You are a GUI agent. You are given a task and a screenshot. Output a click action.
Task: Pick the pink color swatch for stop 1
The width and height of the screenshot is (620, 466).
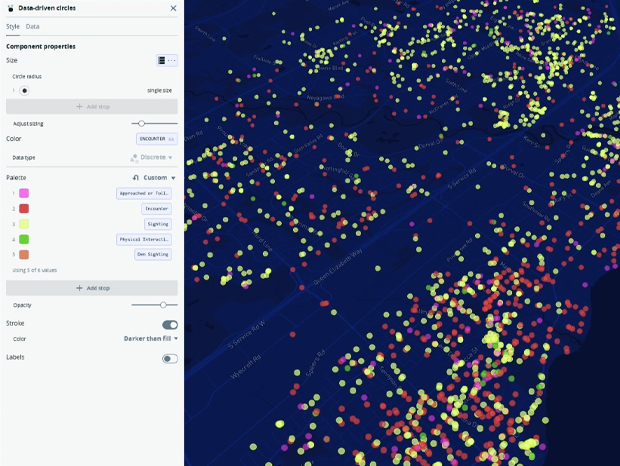point(24,193)
